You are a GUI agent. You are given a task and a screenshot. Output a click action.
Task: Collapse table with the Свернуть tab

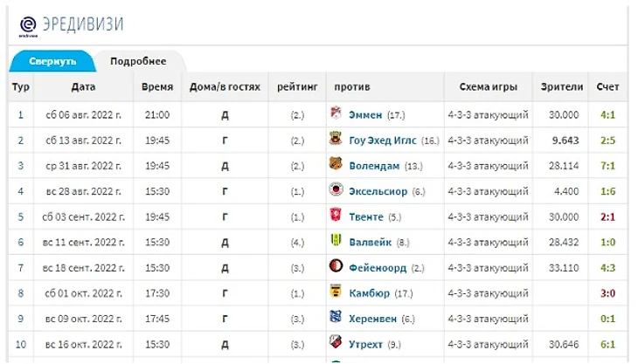(52, 62)
